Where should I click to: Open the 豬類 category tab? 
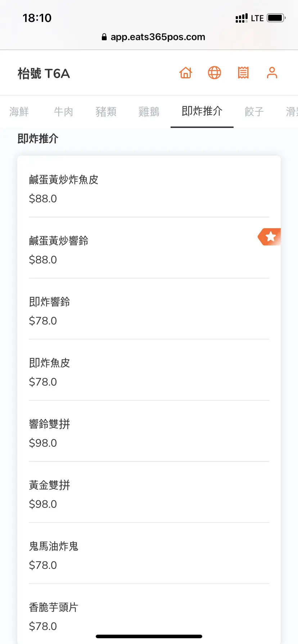tap(106, 112)
